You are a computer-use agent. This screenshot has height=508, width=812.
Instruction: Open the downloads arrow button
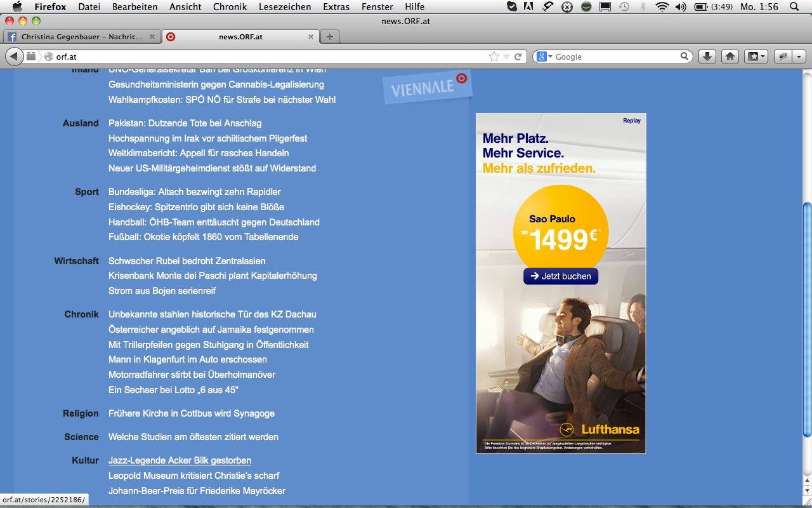click(x=707, y=57)
